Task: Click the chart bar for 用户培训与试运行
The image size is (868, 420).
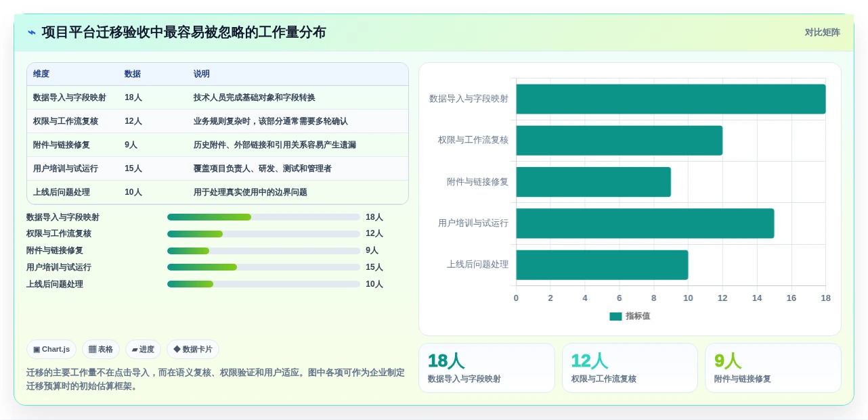Action: tap(645, 223)
